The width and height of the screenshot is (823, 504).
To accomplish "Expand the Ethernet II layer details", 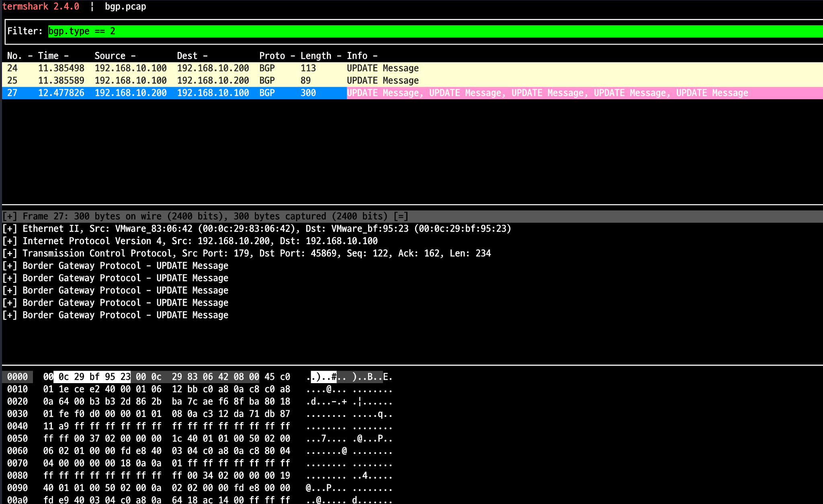I will click(x=10, y=229).
